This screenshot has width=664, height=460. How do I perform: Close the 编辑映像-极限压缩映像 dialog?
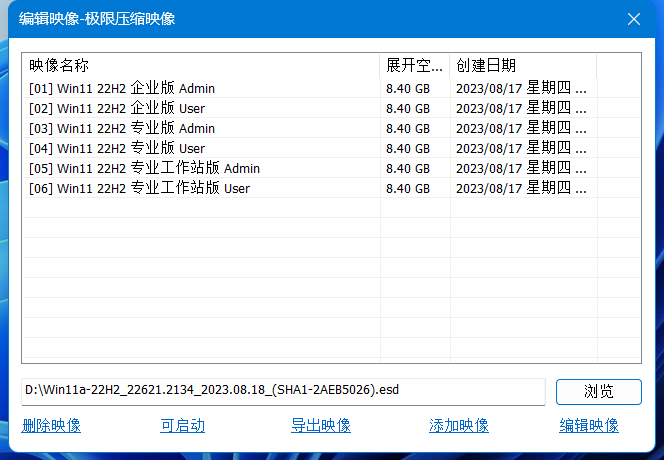pyautogui.click(x=634, y=19)
